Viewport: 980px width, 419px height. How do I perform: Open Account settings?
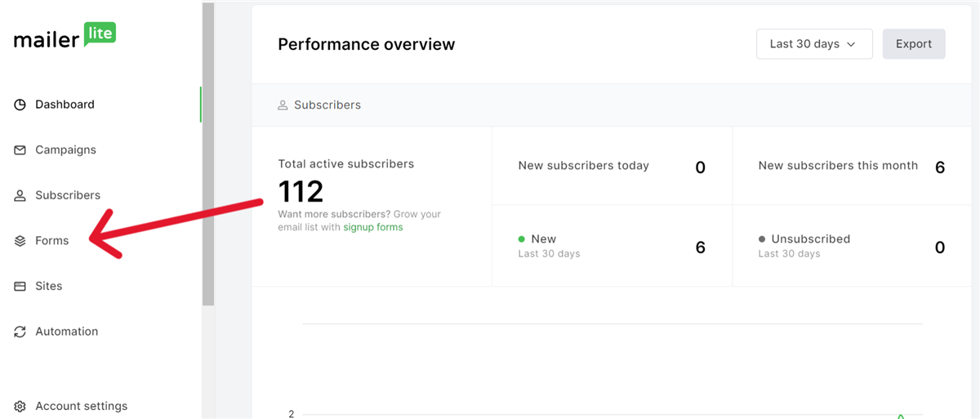pyautogui.click(x=82, y=406)
